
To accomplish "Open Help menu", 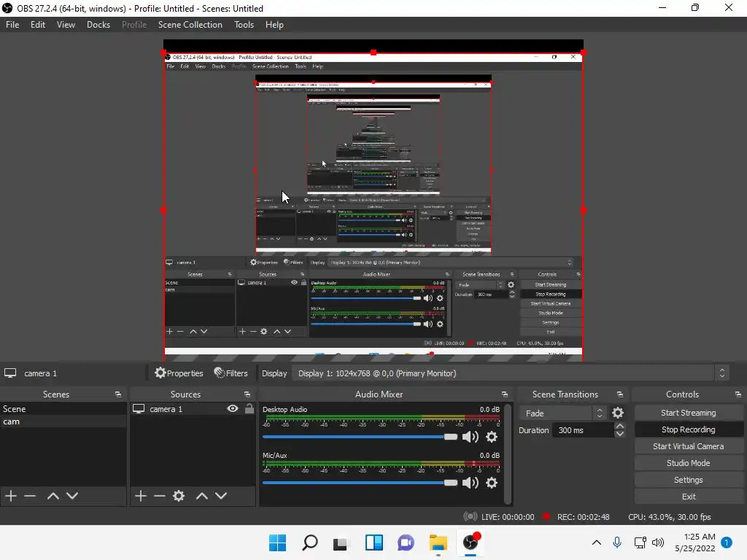I will 274,25.
